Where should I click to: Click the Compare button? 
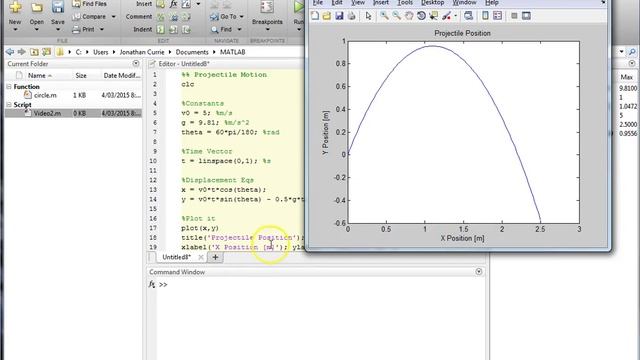tap(89, 17)
